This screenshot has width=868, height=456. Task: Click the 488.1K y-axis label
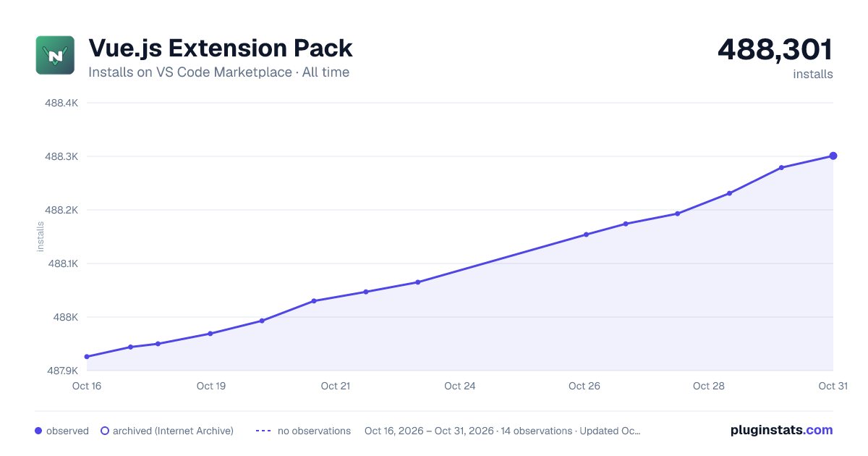(x=61, y=263)
